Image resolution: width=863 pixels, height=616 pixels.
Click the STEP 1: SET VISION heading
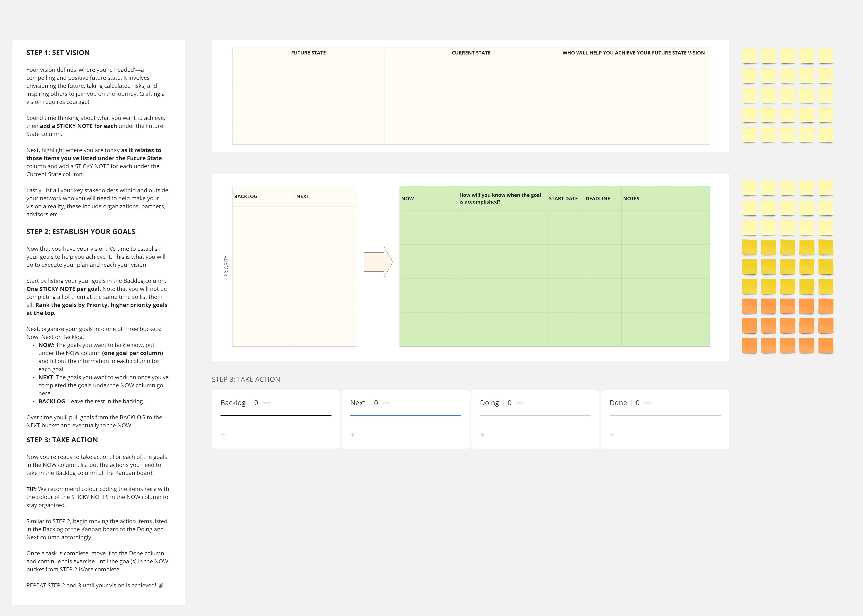tap(58, 53)
